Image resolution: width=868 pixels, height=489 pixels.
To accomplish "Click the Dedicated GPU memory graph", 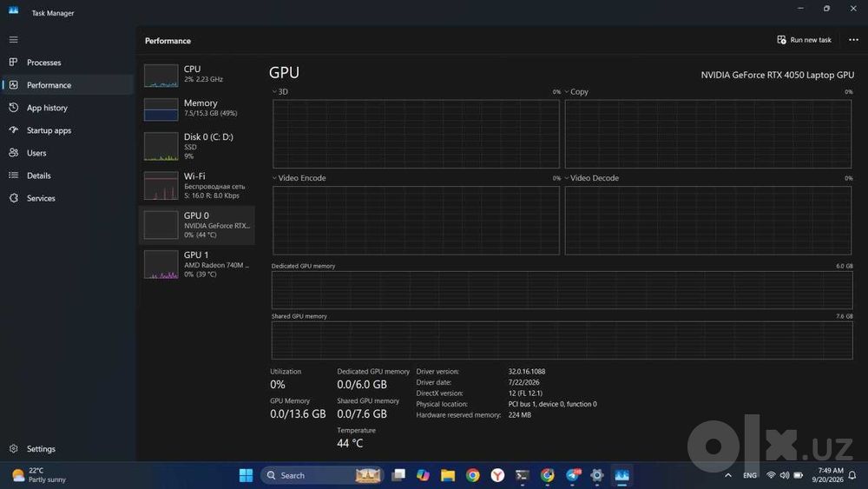I will [x=562, y=290].
